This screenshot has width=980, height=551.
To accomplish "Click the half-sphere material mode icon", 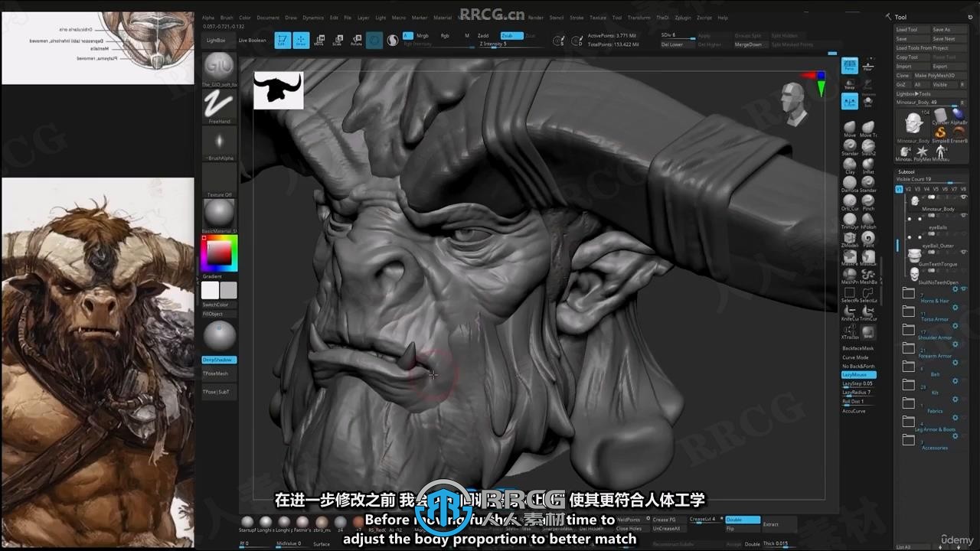I will (393, 41).
